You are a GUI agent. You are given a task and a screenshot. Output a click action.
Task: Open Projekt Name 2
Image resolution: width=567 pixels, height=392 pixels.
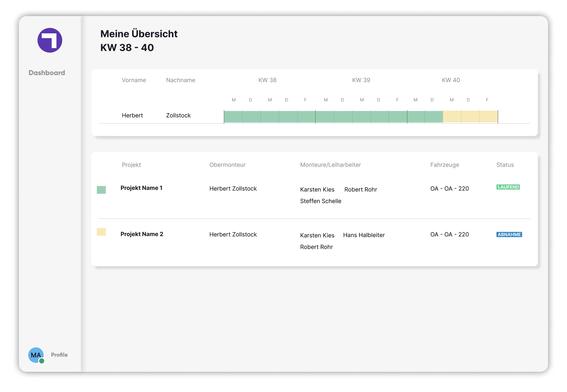click(x=142, y=234)
